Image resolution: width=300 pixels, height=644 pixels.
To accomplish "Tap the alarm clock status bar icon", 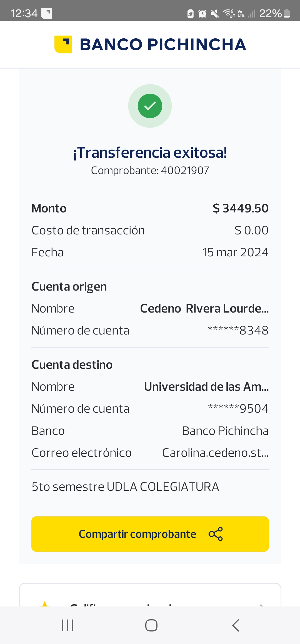I will pos(202,13).
